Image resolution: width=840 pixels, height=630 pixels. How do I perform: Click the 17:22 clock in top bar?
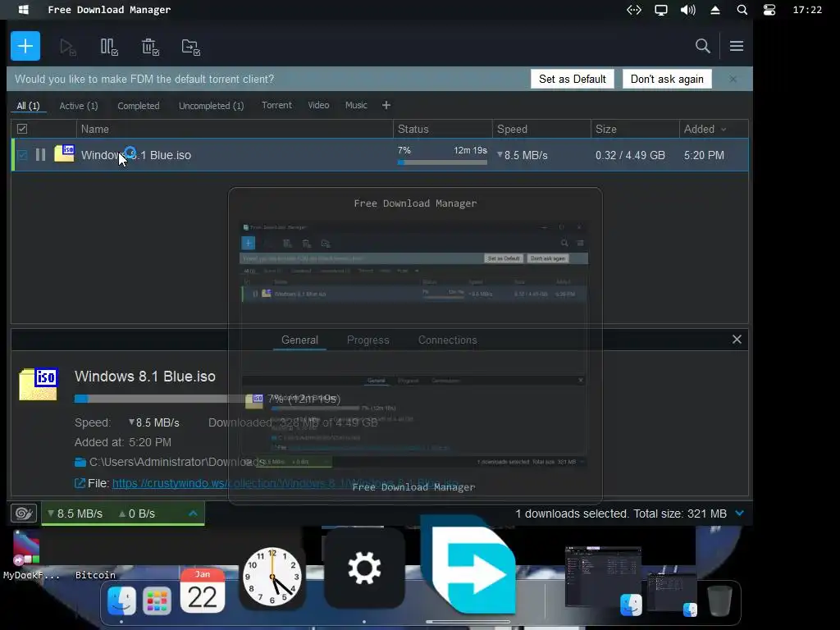click(807, 10)
